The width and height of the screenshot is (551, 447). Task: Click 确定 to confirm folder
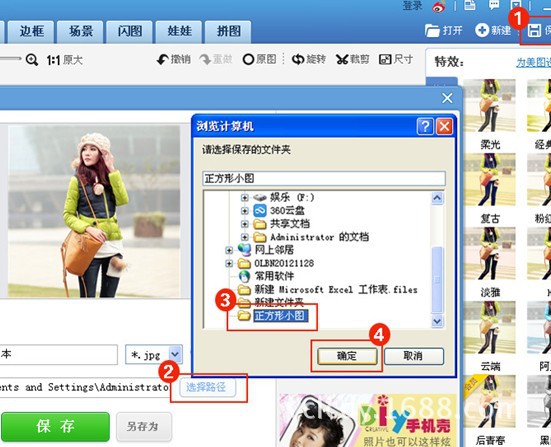(347, 356)
